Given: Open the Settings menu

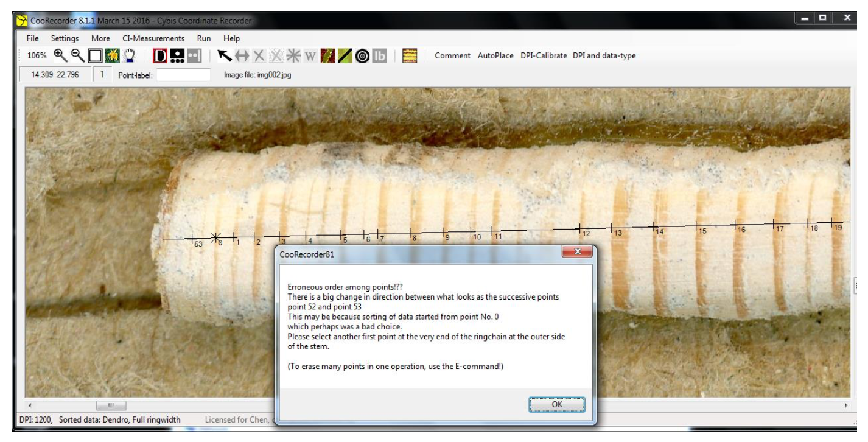Looking at the screenshot, I should (x=64, y=38).
